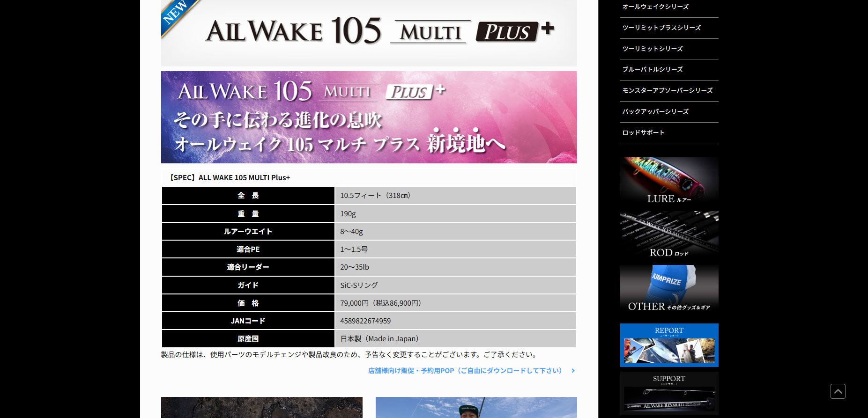Click the 製品の仕様は disclaimer note text

(x=350, y=355)
